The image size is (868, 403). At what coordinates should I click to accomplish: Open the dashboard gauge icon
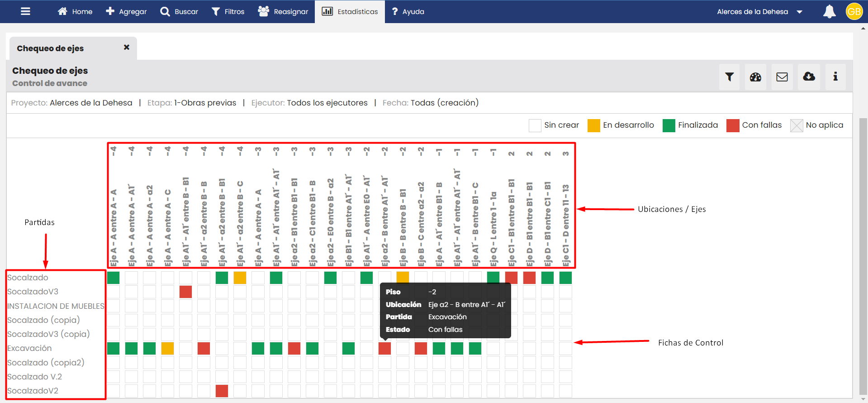click(x=755, y=77)
